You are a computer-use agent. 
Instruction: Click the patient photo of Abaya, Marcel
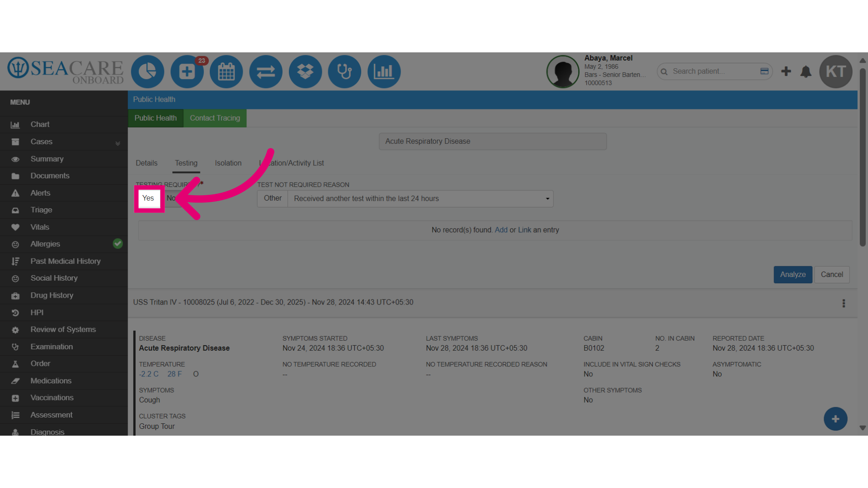point(563,71)
